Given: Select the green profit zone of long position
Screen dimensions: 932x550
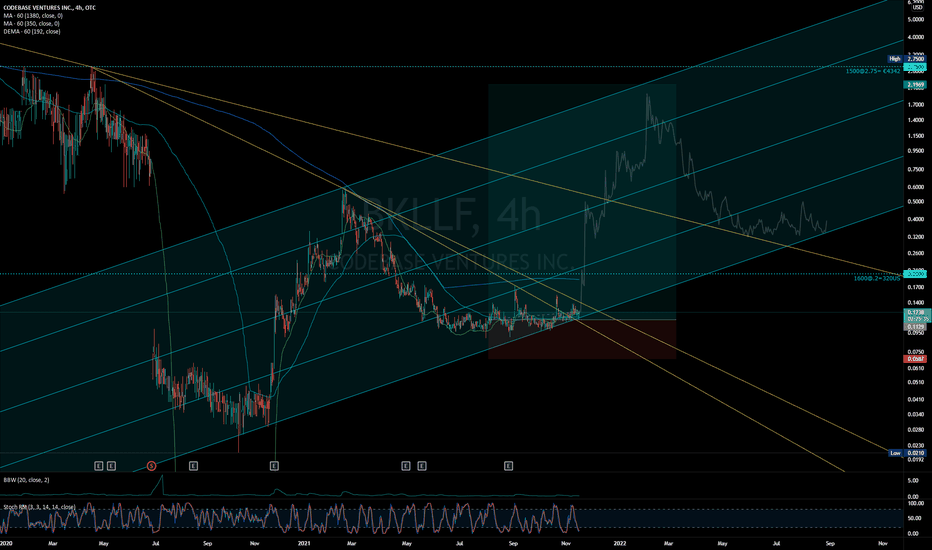Looking at the screenshot, I should pyautogui.click(x=582, y=202).
